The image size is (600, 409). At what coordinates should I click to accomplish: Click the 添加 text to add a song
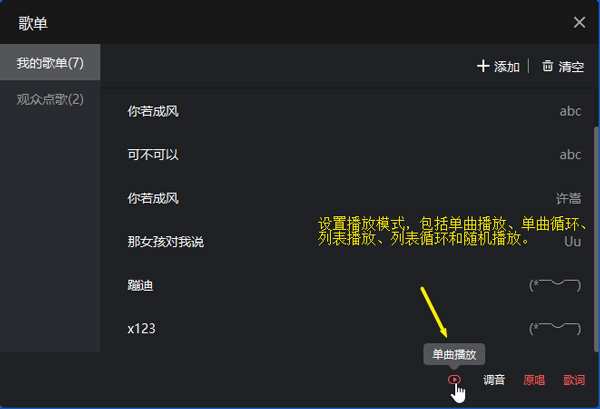click(x=507, y=67)
